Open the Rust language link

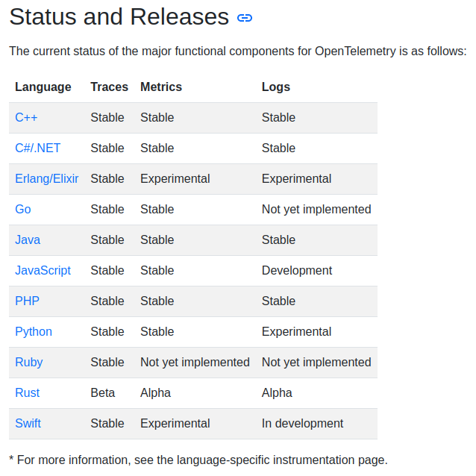[x=28, y=393]
